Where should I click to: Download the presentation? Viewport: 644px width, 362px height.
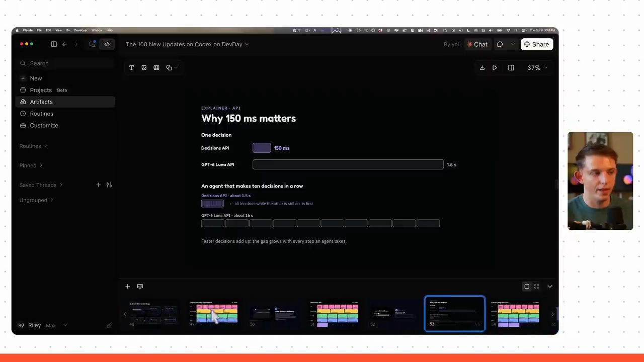point(482,68)
